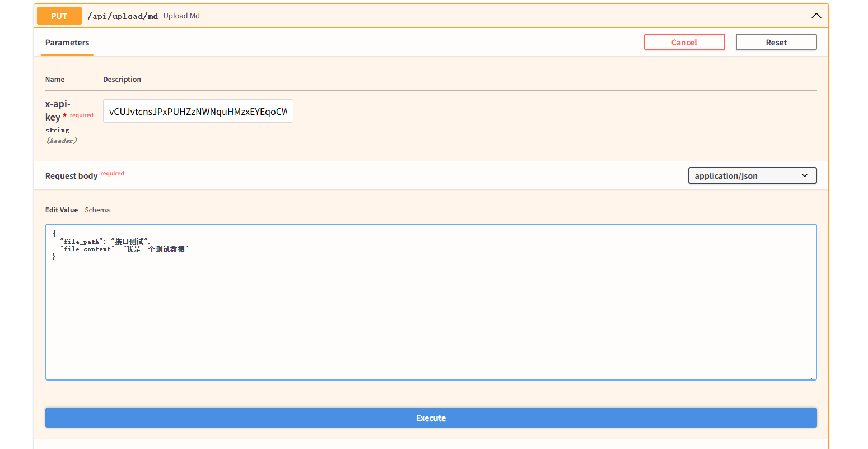Click the "Upload Md" summary text

click(x=181, y=16)
